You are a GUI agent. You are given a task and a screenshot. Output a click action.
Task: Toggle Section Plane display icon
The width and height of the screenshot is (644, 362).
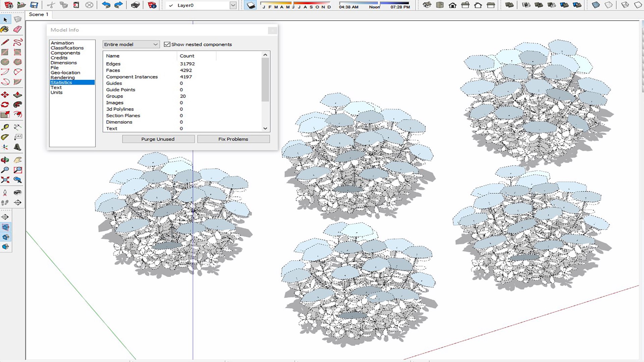[x=5, y=227]
